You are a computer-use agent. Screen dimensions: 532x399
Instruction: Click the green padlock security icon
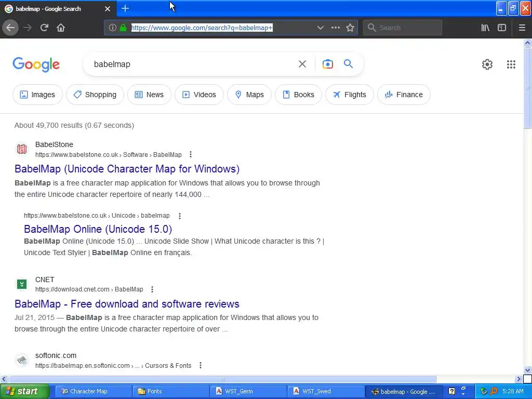tap(123, 28)
